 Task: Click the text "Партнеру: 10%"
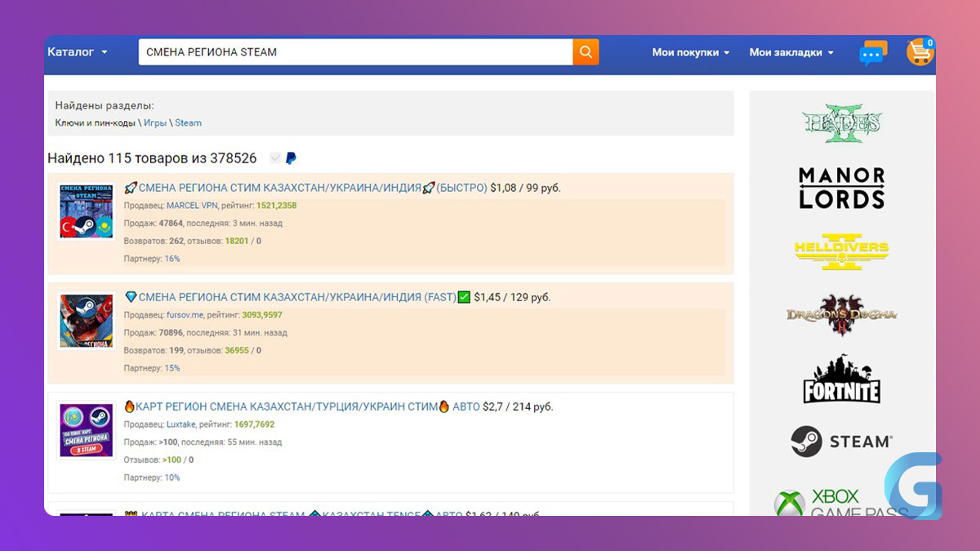pyautogui.click(x=152, y=478)
